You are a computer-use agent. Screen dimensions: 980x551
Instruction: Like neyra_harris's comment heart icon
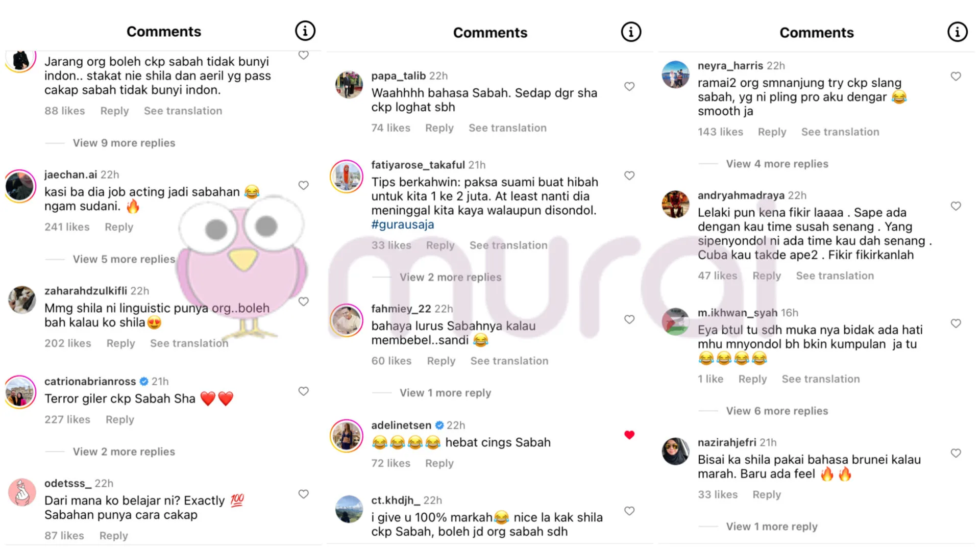[955, 76]
